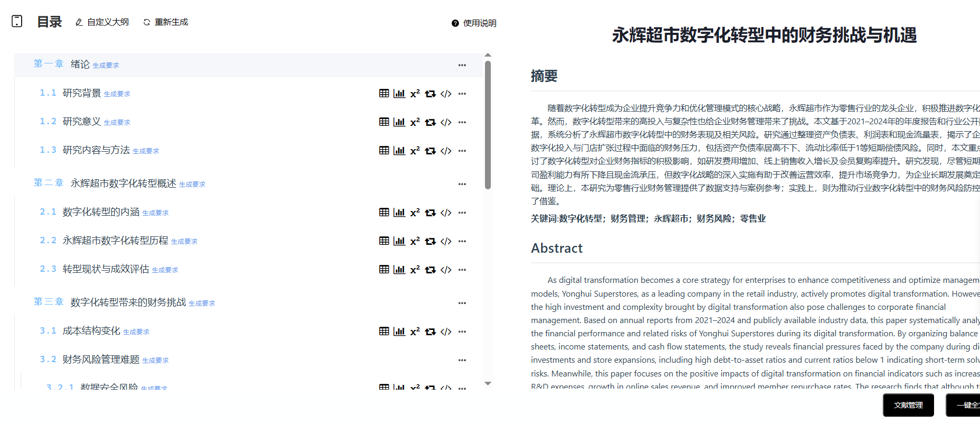Click the tablet icon beside 目录
Viewport: 980px width, 423px height.
click(x=17, y=21)
